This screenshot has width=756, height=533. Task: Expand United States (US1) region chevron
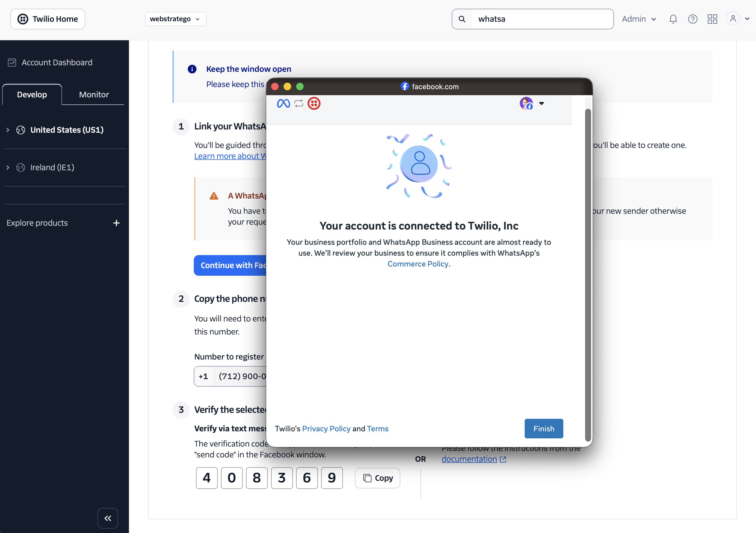point(8,130)
